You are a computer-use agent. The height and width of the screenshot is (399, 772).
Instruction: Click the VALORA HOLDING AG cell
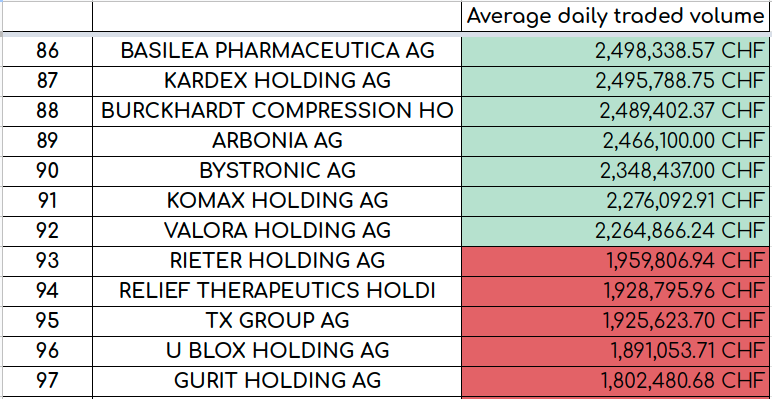click(x=277, y=231)
